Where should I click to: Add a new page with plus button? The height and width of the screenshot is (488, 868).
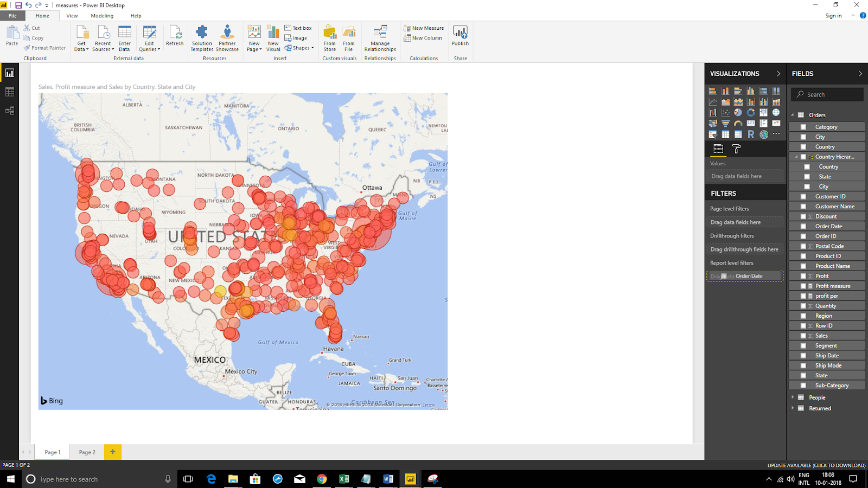[113, 452]
